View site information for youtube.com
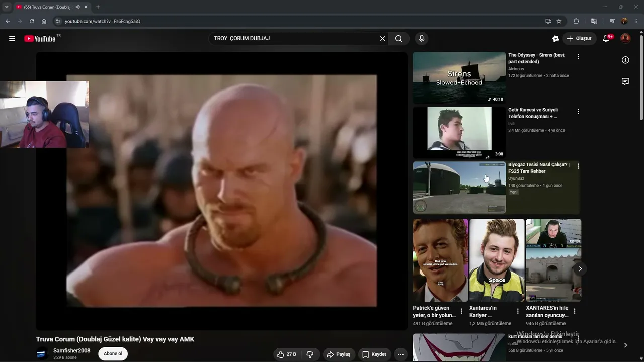This screenshot has width=644, height=362. coord(58,21)
